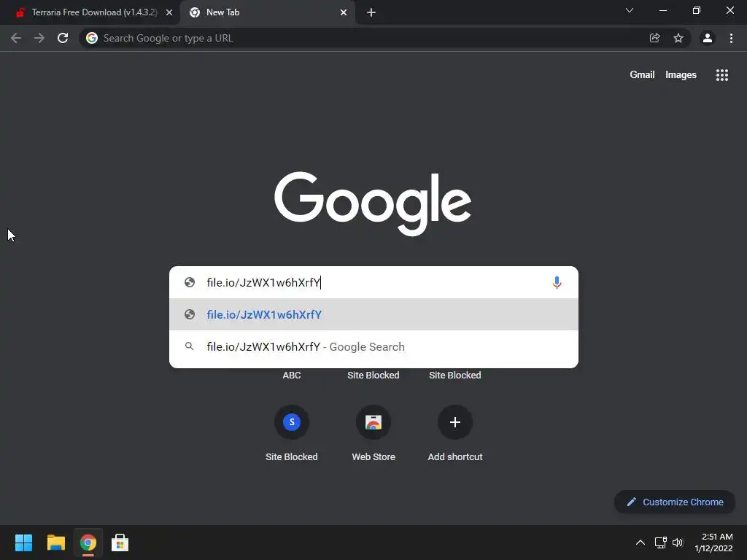Open the ABC shortcut

tap(292, 376)
